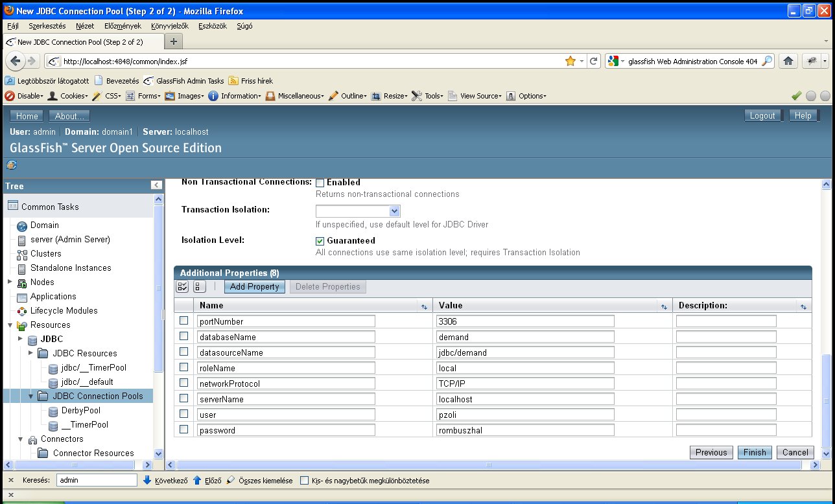Click the GlassFish refresh globe icon

pyautogui.click(x=11, y=165)
